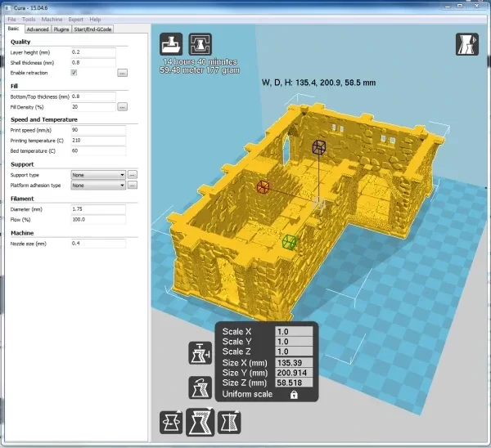Open Platform adhesion settings ellipsis button

[x=133, y=186]
